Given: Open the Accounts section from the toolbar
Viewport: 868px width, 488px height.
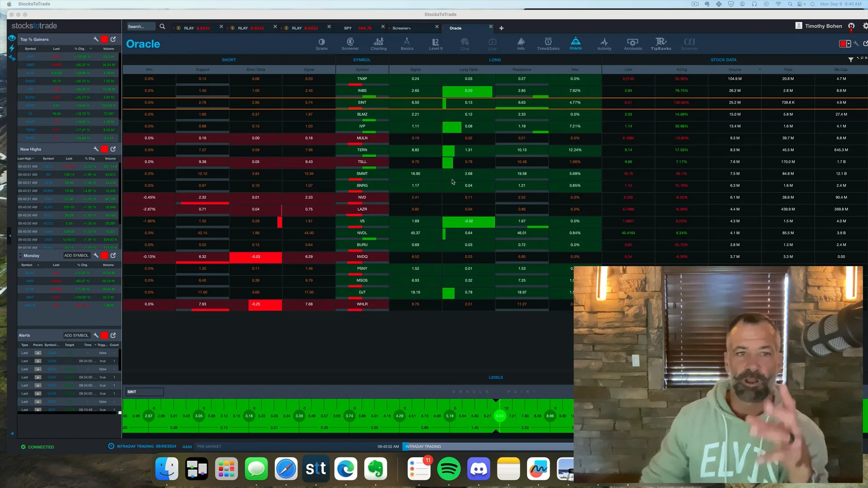Looking at the screenshot, I should click(x=632, y=43).
